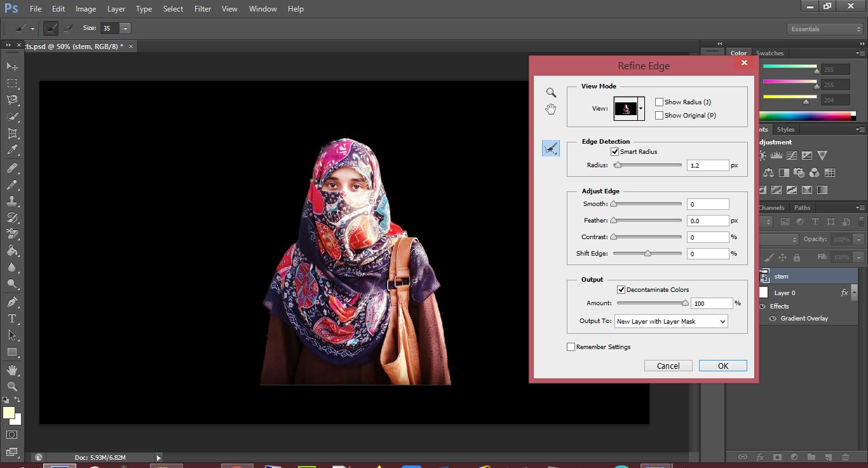This screenshot has width=868, height=468.
Task: Uncheck the Smart Radius checkbox
Action: tap(614, 152)
